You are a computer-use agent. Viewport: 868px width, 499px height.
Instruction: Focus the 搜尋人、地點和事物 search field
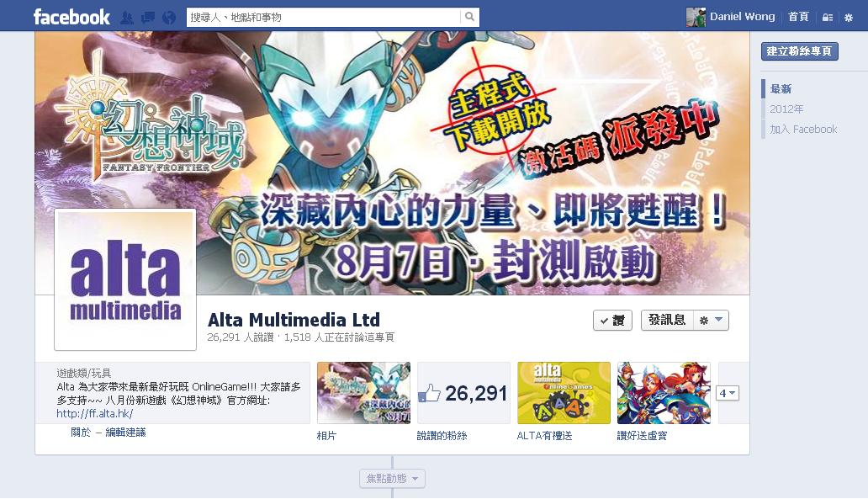(324, 17)
